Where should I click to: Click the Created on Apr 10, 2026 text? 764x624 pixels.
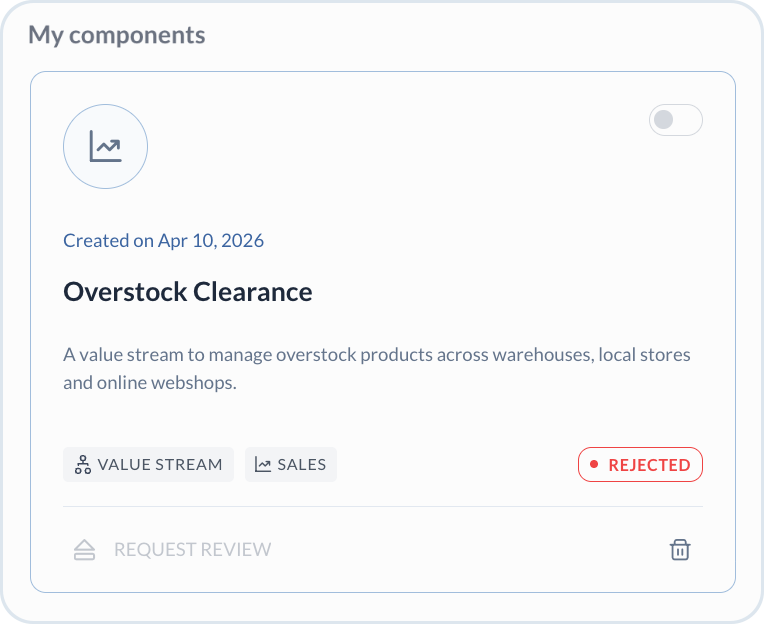pos(164,241)
